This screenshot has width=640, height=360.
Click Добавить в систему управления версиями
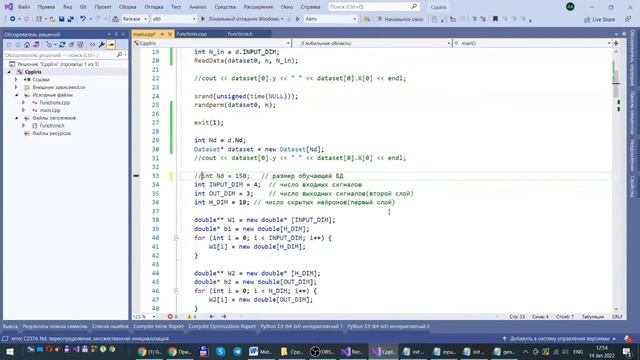560,339
